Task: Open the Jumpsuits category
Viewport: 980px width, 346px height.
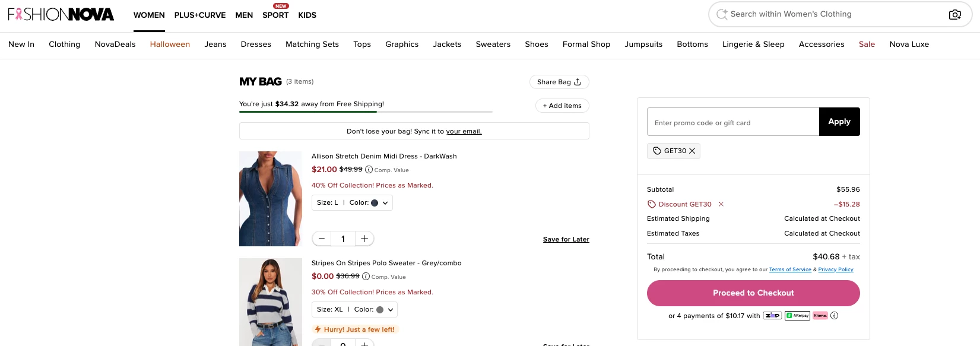Action: click(x=643, y=45)
